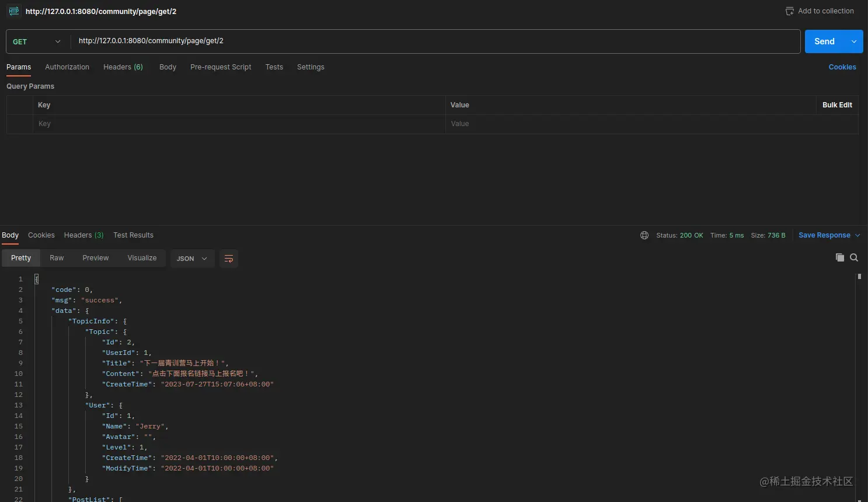
Task: Switch to the request Body tab
Action: [168, 67]
